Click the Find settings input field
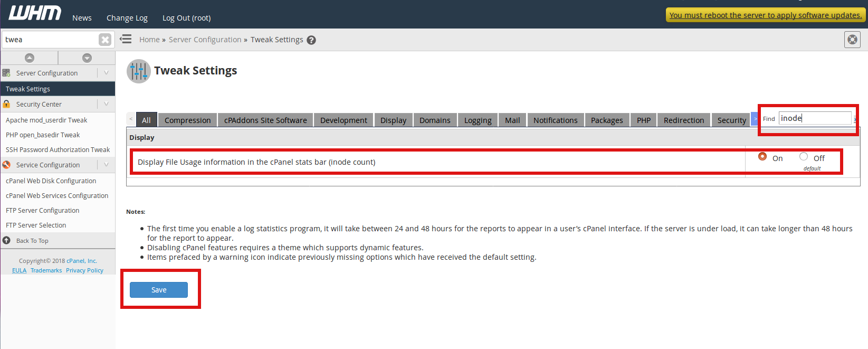Screen dimensions: 868x349 point(815,118)
